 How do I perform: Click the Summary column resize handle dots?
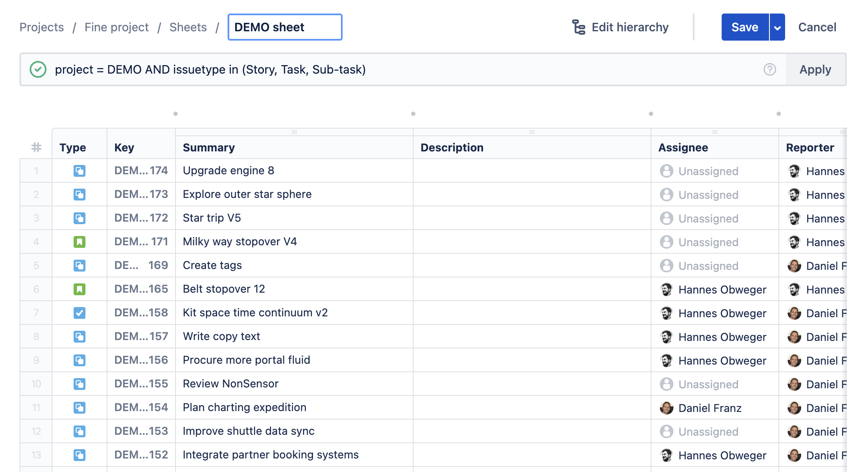point(294,132)
